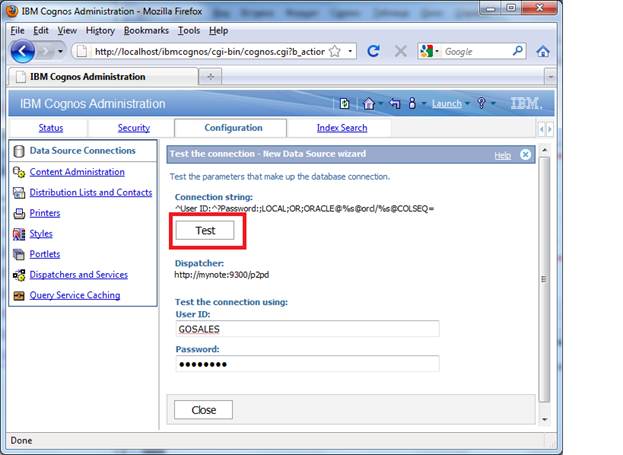
Task: Open the File menu
Action: pos(17,31)
